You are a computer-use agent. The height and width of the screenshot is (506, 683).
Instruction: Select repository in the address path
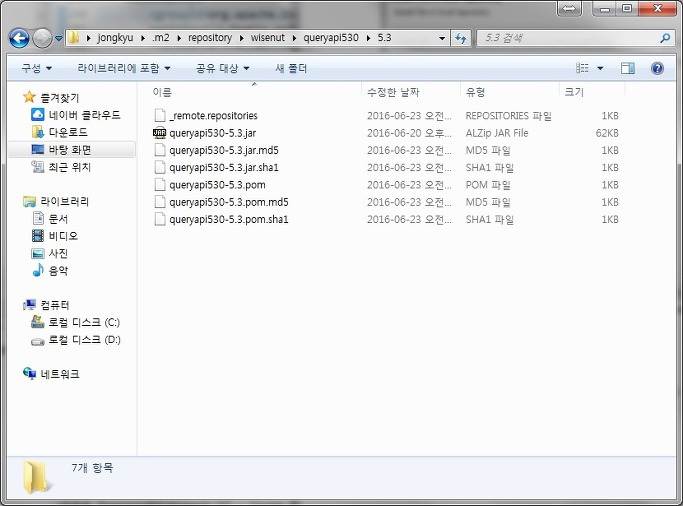[210, 38]
